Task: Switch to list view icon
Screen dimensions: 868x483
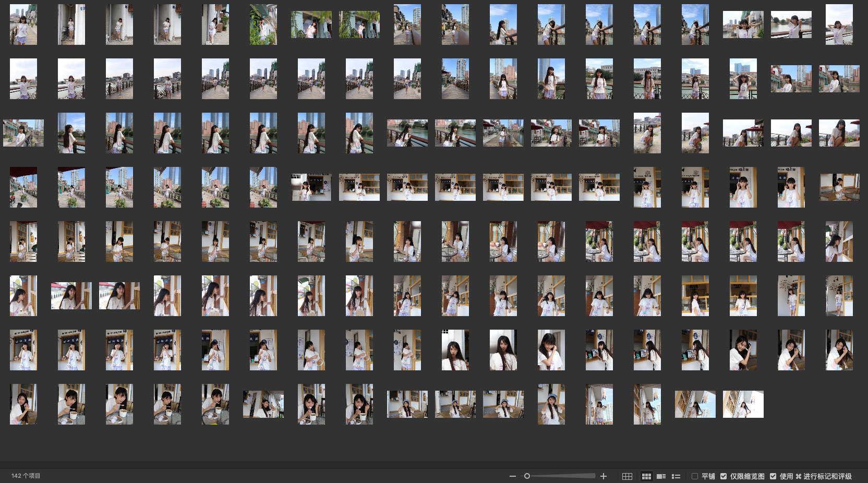Action: pos(676,476)
